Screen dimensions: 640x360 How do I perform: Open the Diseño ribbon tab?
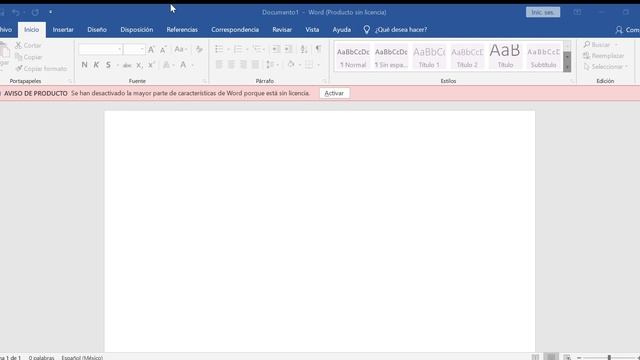pyautogui.click(x=97, y=30)
